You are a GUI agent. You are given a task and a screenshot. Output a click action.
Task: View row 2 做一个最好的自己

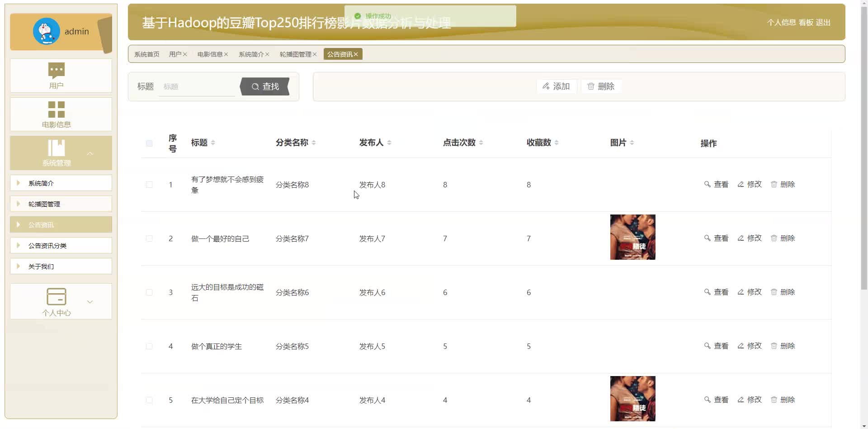click(716, 238)
